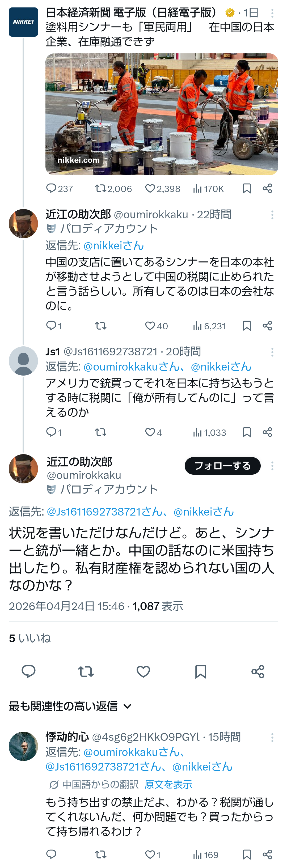Open the nikkei.com article image
This screenshot has width=287, height=868.
[x=162, y=114]
